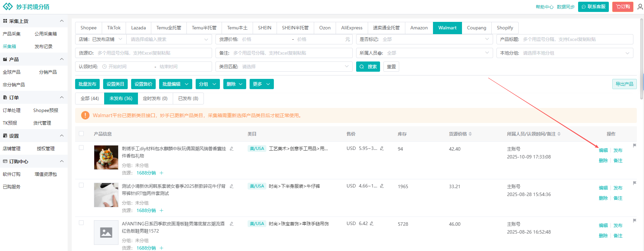Open the 批量编辑 dropdown menu
644x251 pixels.
175,84
